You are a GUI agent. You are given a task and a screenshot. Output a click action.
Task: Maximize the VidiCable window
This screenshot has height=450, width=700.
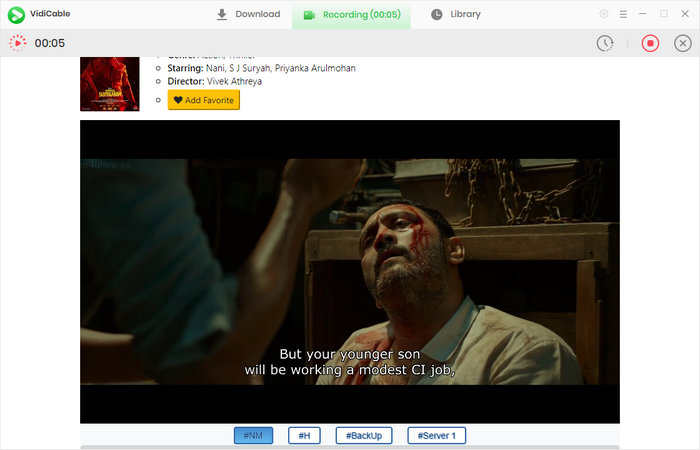click(x=664, y=14)
